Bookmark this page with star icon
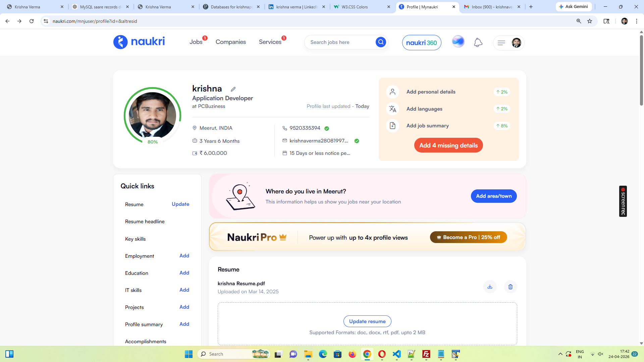Image resolution: width=644 pixels, height=362 pixels. (x=590, y=21)
